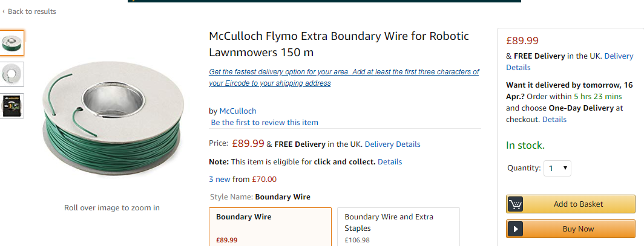The image size is (644, 246).
Task: Click the play arrow icon on Buy Now
Action: [516, 229]
